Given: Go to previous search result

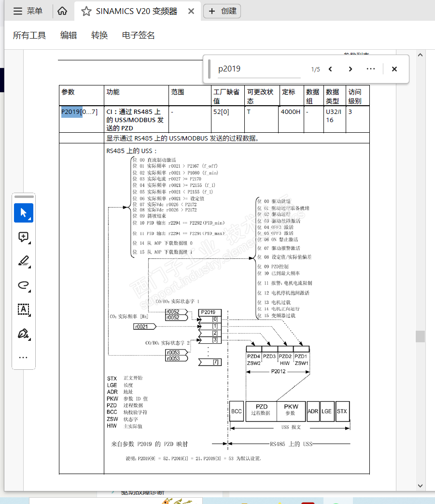Looking at the screenshot, I should tap(330, 69).
